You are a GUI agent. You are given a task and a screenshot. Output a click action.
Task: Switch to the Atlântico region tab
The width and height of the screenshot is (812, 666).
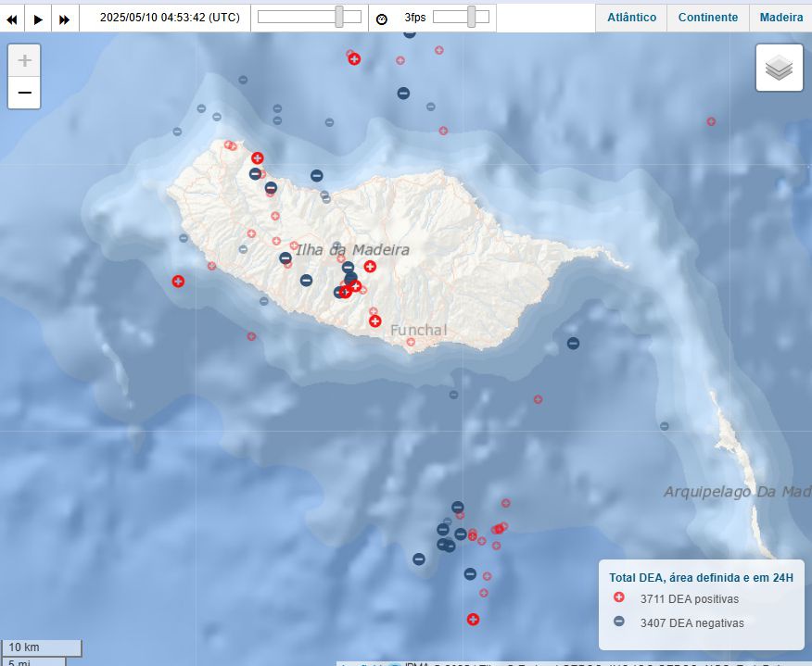(x=632, y=18)
